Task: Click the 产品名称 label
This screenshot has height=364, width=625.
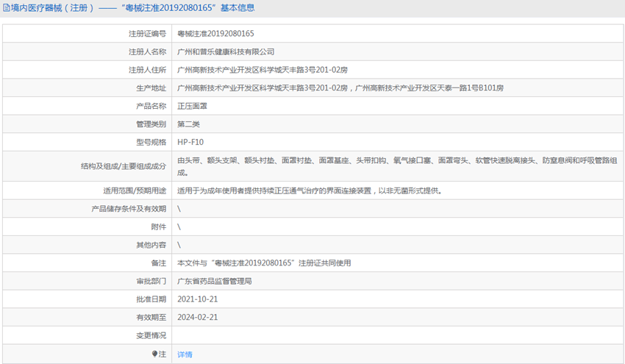Action: (151, 106)
